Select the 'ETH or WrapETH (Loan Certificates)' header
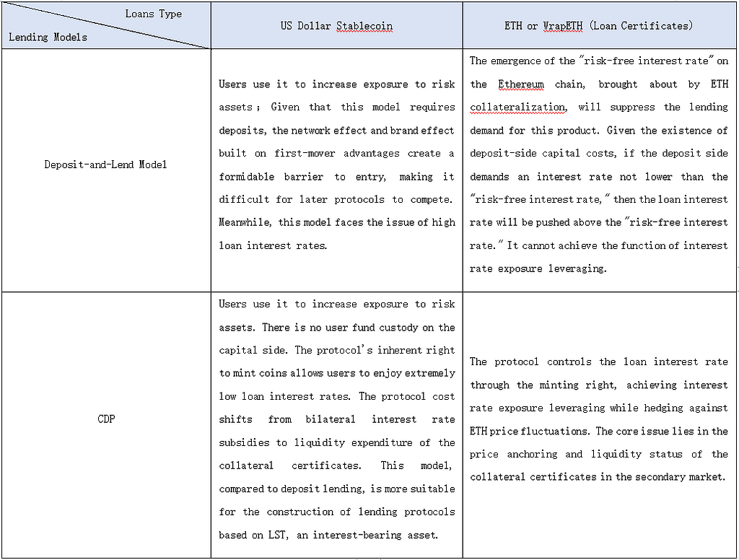 click(598, 26)
